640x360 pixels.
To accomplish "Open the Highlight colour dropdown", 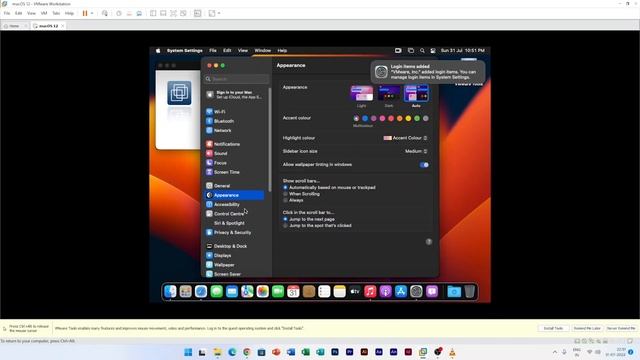I will pyautogui.click(x=405, y=138).
